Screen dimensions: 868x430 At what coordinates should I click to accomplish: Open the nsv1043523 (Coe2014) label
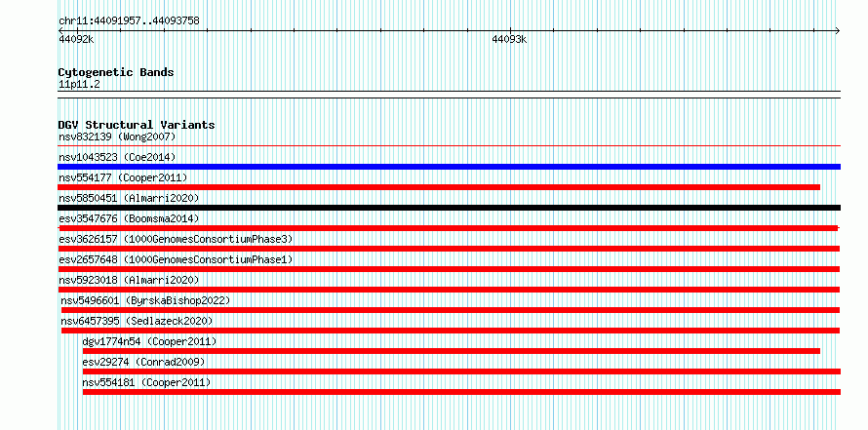117,157
